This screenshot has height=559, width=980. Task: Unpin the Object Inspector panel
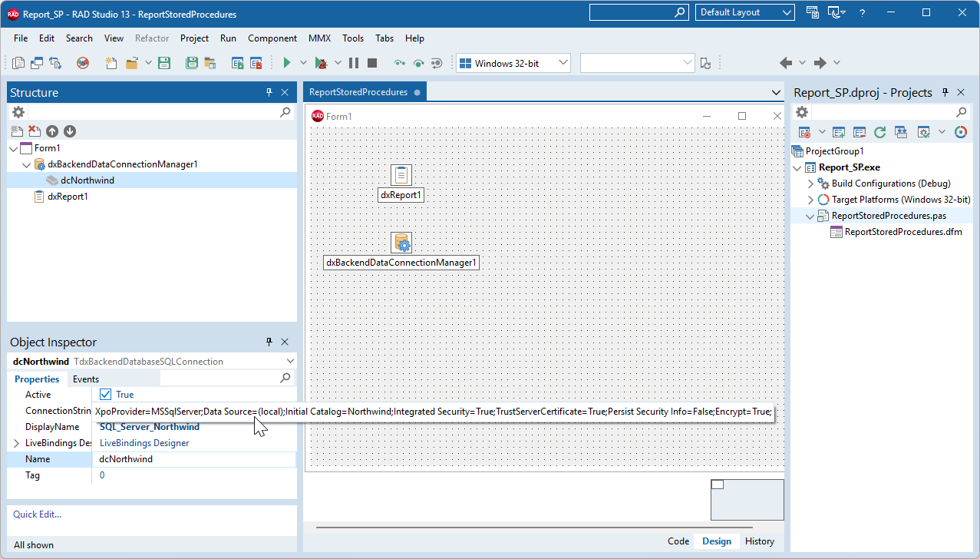269,341
